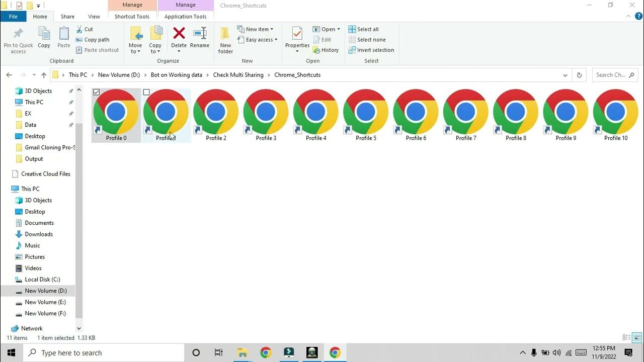Expand the Delete dropdown arrow
Image resolution: width=644 pixels, height=362 pixels.
point(179,50)
